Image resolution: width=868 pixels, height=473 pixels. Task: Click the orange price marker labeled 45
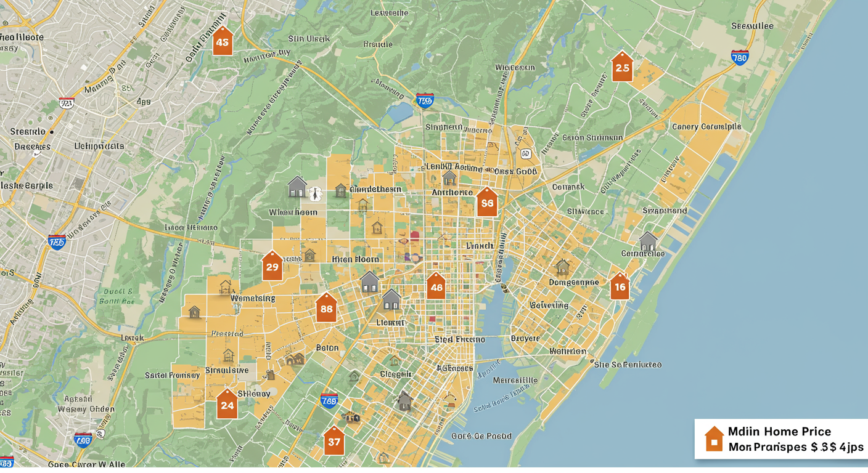point(223,42)
